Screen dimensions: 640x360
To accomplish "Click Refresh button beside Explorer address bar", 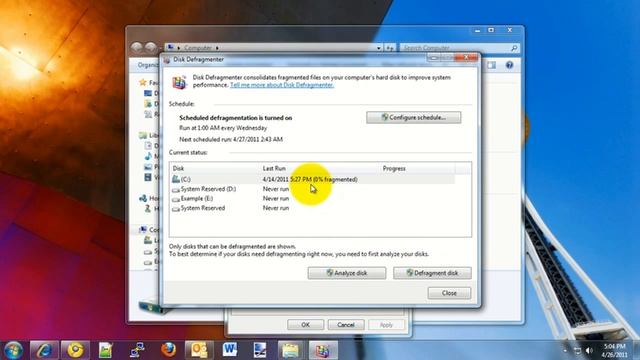I will [390, 48].
